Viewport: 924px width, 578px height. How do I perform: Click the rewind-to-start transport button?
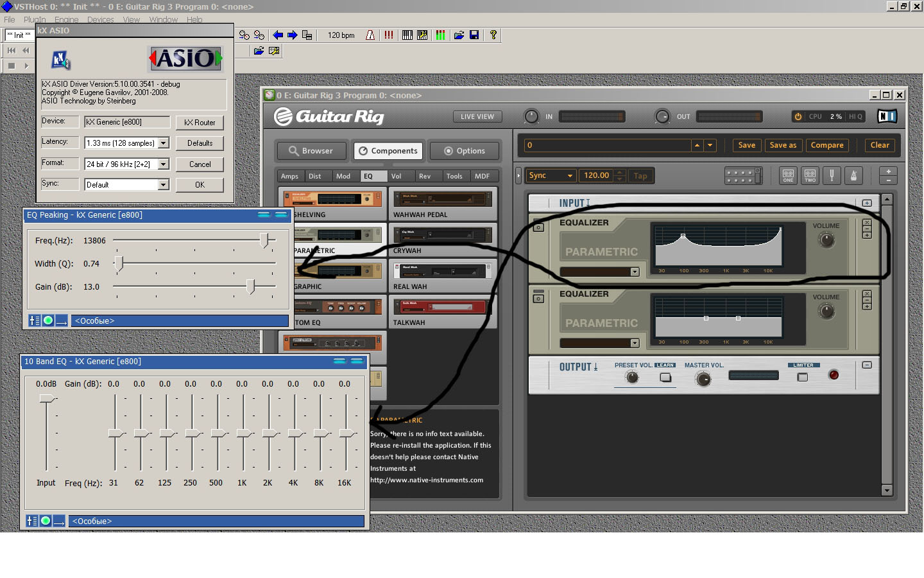pyautogui.click(x=12, y=50)
